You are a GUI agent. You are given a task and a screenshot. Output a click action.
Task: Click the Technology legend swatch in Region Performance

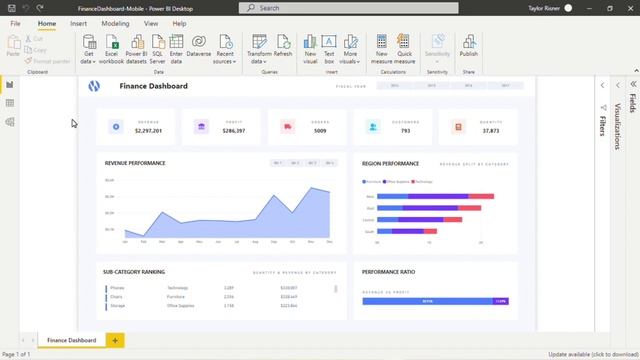[x=413, y=182]
